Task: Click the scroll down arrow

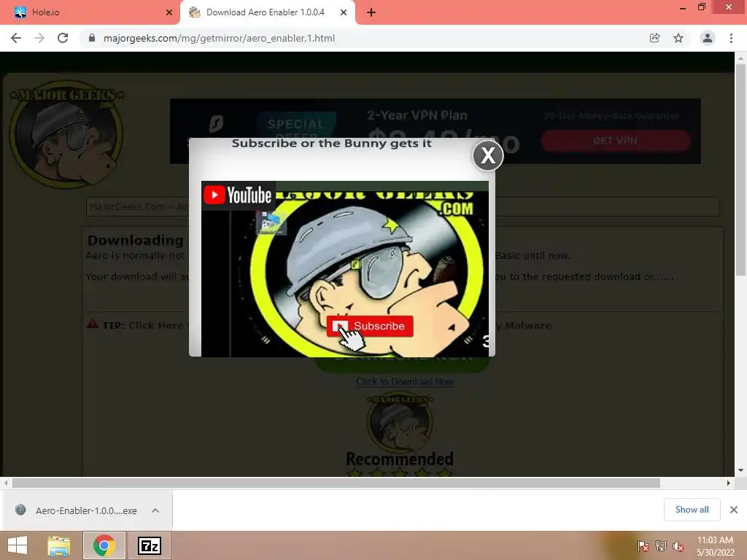Action: point(740,470)
